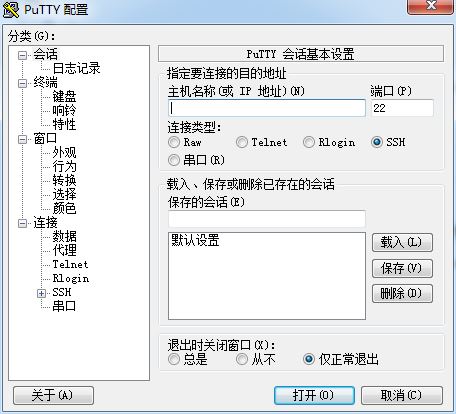Screen dimensions: 456x414
Task: Select the Raw connection type
Action: [x=174, y=142]
